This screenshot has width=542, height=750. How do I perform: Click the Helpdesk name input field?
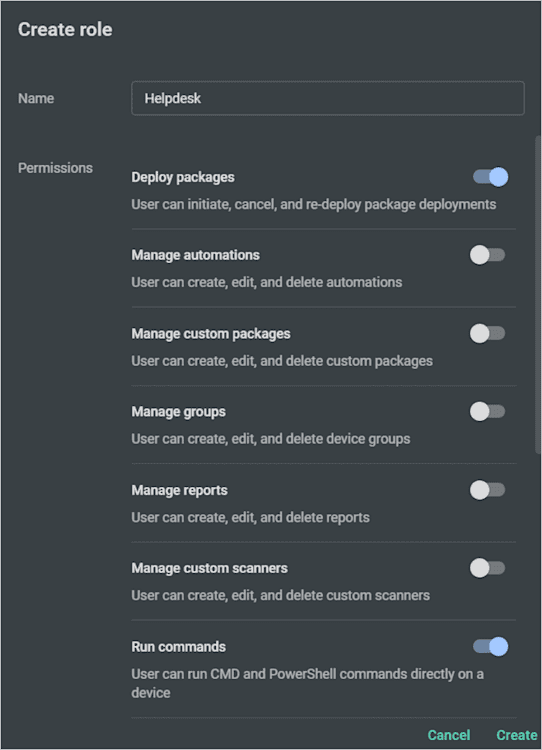[328, 99]
